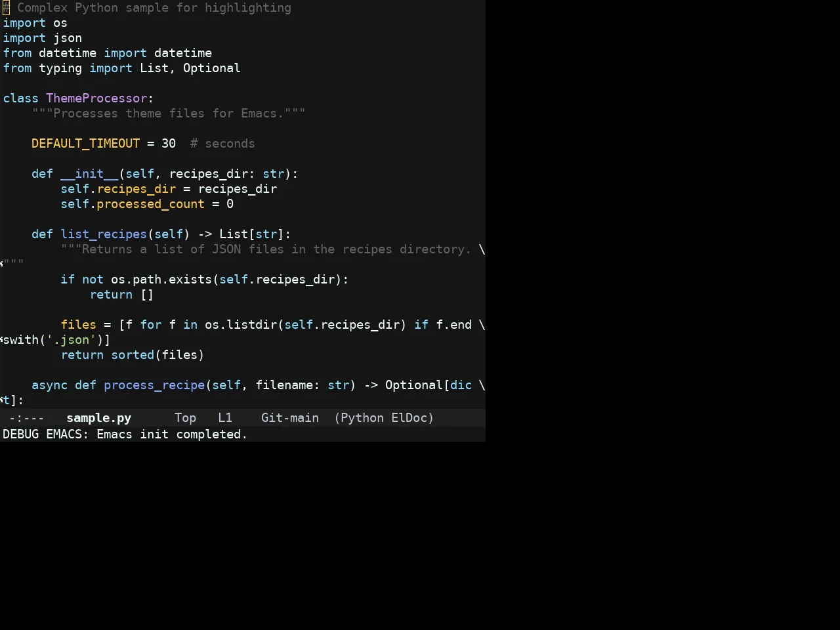The image size is (840, 630).
Task: Click the 'Returns a list of JSON files' docstring
Action: (x=266, y=249)
